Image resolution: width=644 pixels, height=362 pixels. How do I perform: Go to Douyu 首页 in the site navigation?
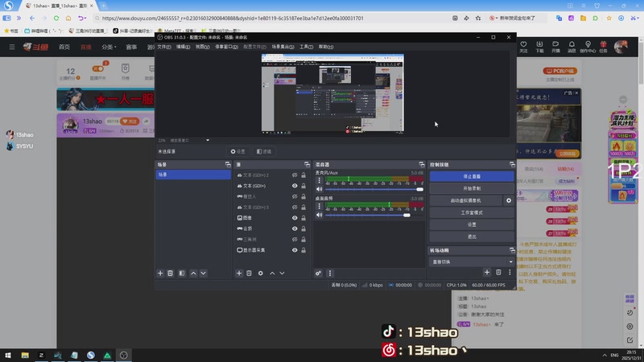click(x=64, y=47)
